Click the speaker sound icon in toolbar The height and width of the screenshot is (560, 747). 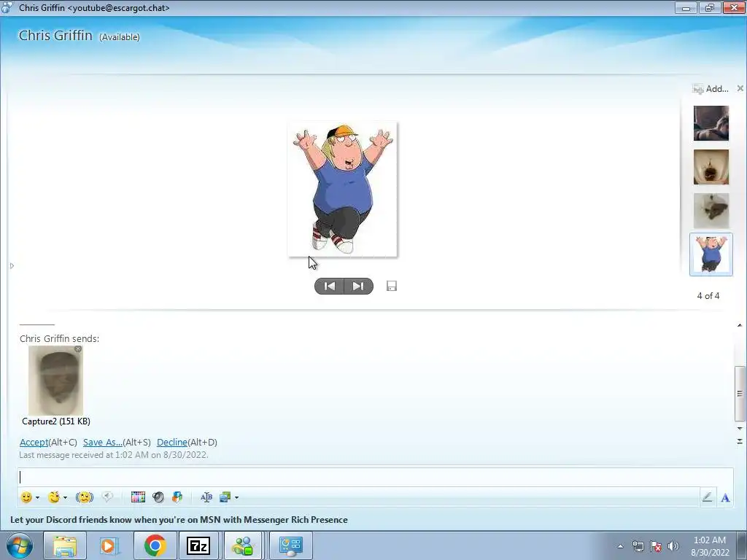click(158, 497)
